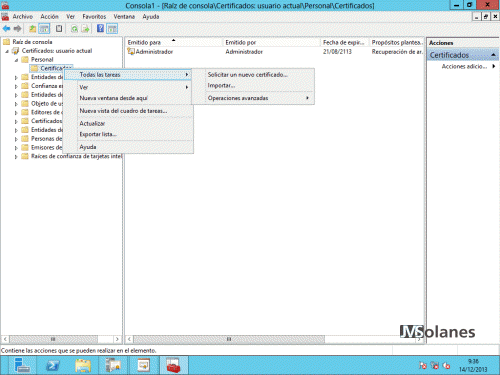Sort by the Propósitos plantea... column header
Viewport: 500px width, 375px height.
click(x=397, y=42)
